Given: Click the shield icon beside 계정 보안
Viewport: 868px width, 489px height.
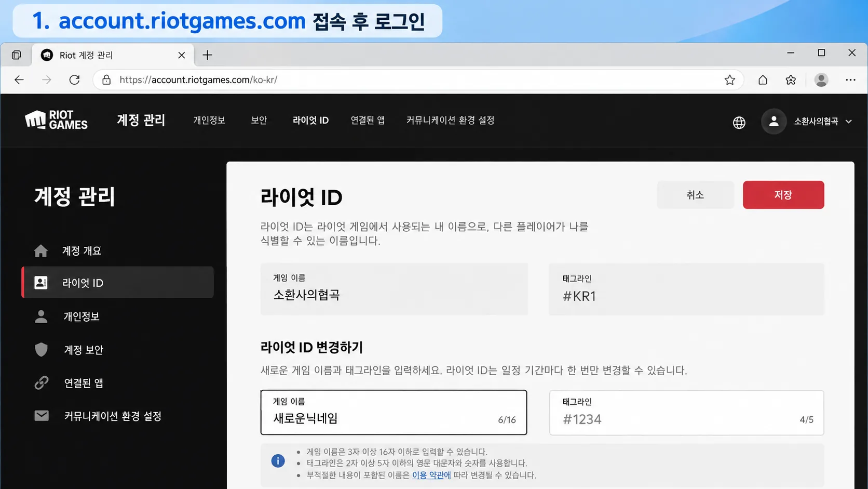Looking at the screenshot, I should [x=41, y=350].
